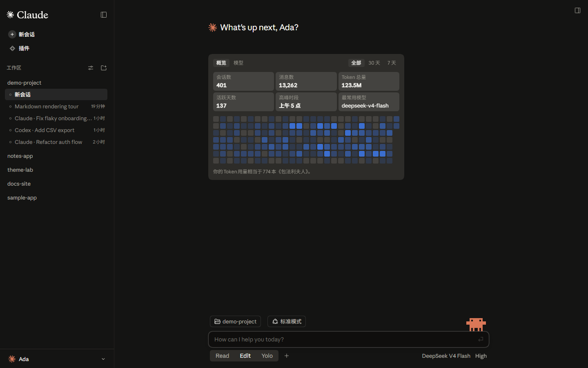Open the DeepSeek V4 Flash model picker
This screenshot has height=368, width=588.
click(x=446, y=356)
